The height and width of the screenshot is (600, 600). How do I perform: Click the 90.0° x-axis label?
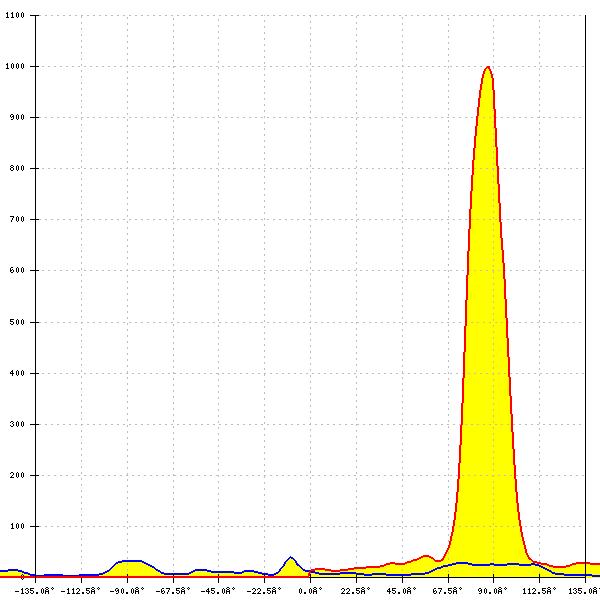click(x=492, y=591)
